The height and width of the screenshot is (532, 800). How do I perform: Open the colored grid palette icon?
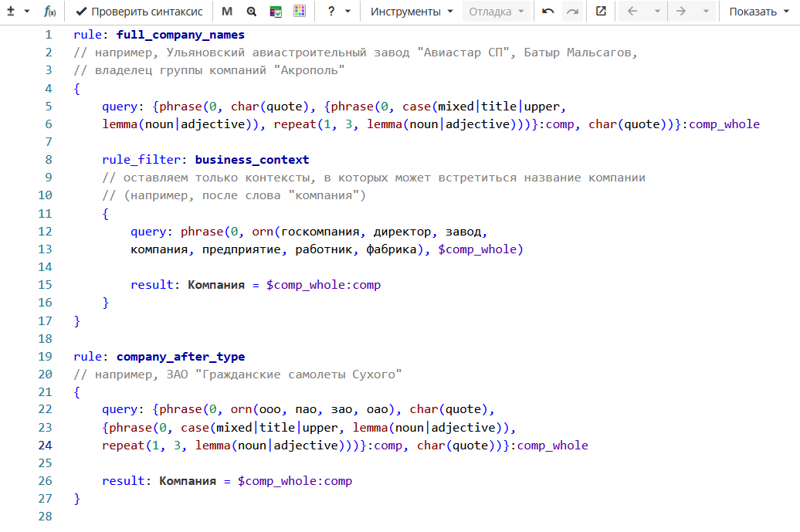coord(300,11)
